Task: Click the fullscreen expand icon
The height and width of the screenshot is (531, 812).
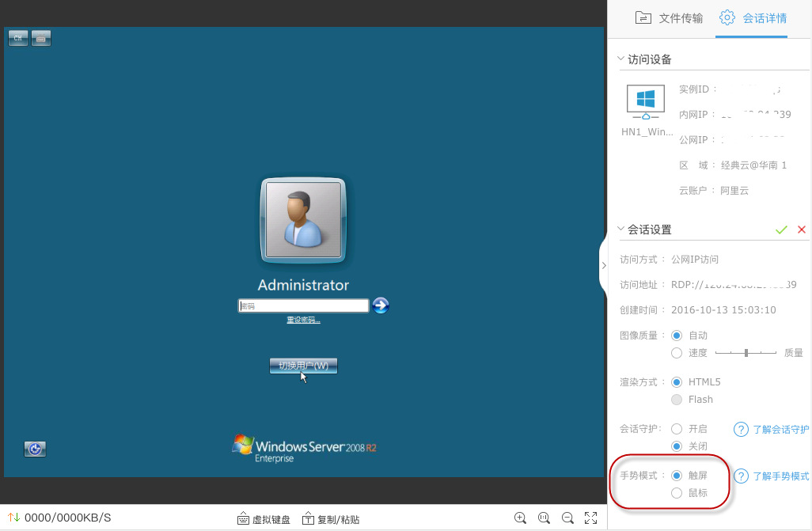Action: (x=590, y=518)
